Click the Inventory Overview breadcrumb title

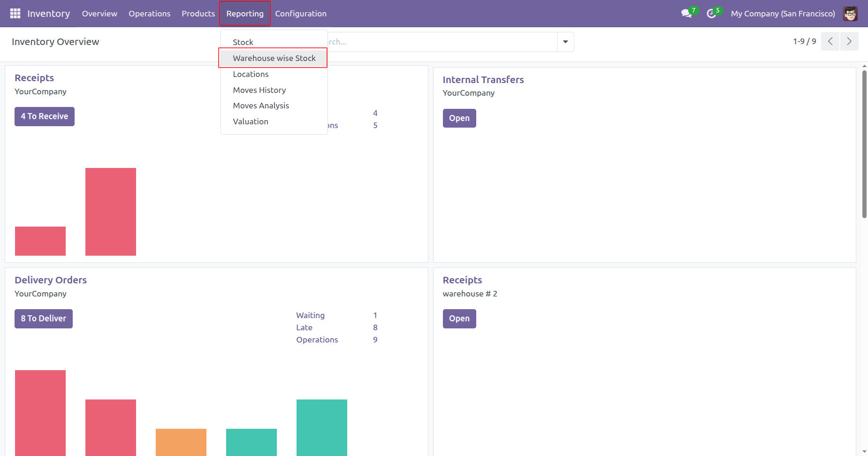point(55,42)
